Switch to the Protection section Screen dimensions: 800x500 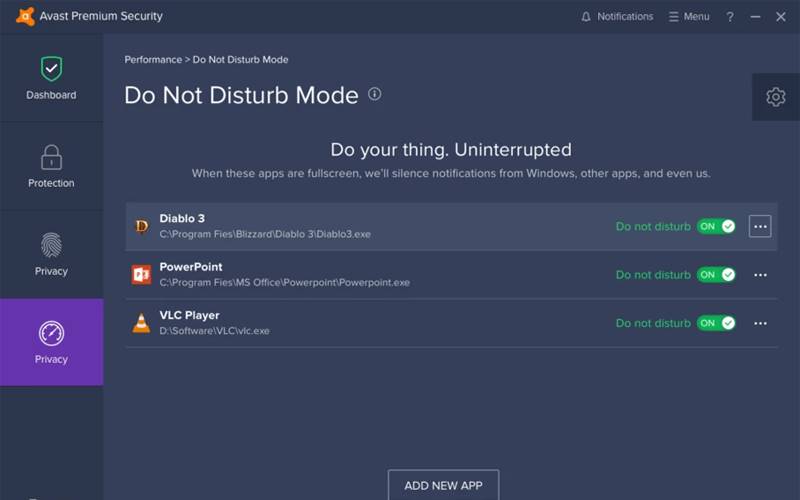pyautogui.click(x=51, y=166)
